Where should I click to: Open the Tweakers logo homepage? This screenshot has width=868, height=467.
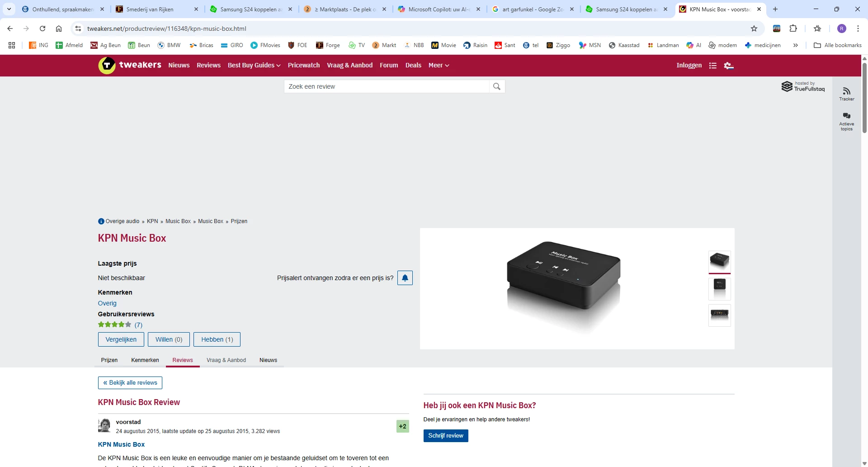pos(130,65)
